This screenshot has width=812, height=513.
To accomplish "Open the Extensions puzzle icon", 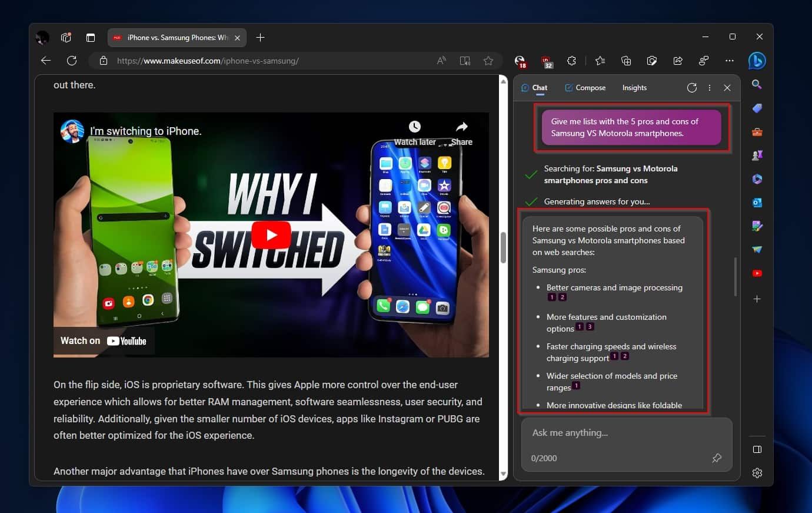I will [x=571, y=61].
